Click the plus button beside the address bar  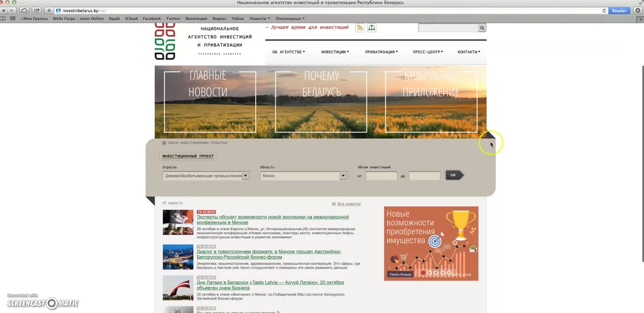(x=49, y=11)
